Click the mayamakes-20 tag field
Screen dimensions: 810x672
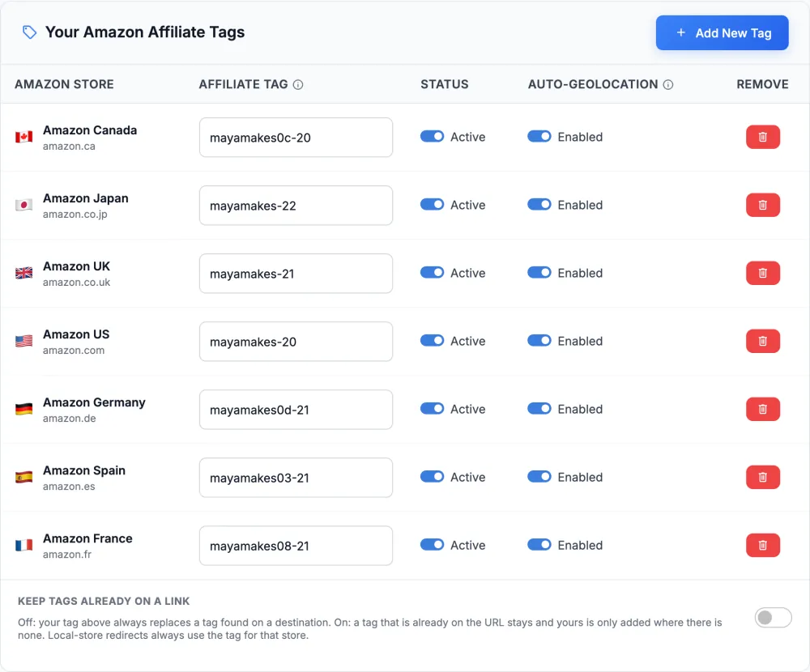296,342
